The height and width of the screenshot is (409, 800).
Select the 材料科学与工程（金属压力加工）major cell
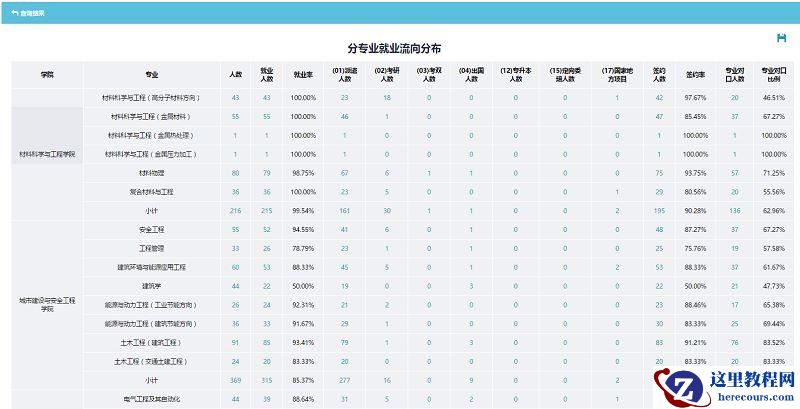(152, 155)
